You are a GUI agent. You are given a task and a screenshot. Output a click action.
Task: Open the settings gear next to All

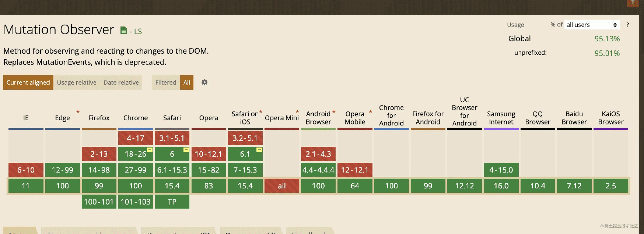[x=204, y=82]
